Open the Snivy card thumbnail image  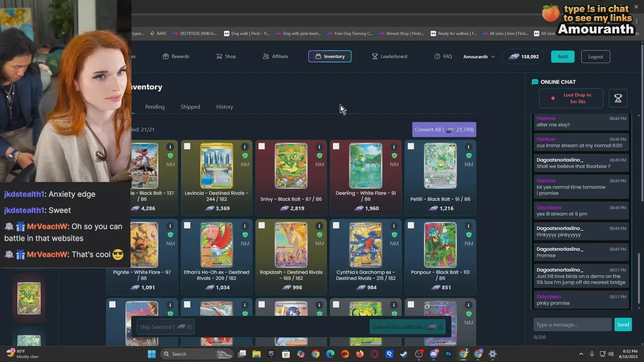291,166
